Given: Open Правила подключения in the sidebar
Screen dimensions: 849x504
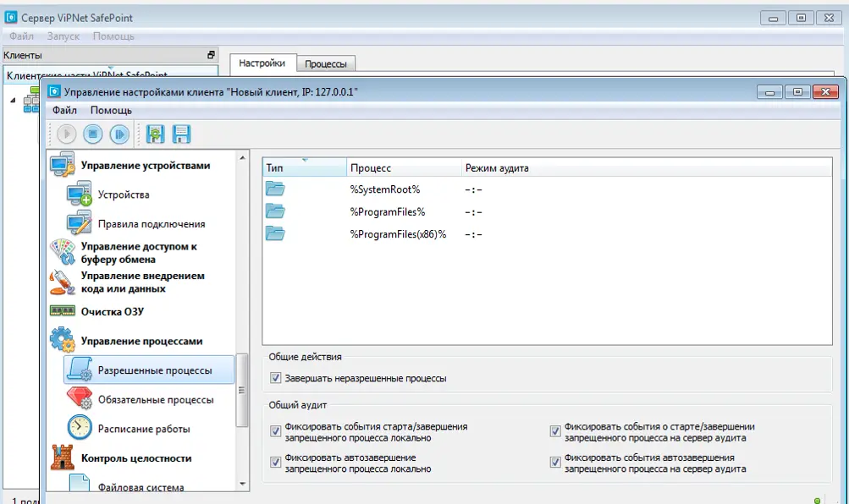Looking at the screenshot, I should click(80, 223).
